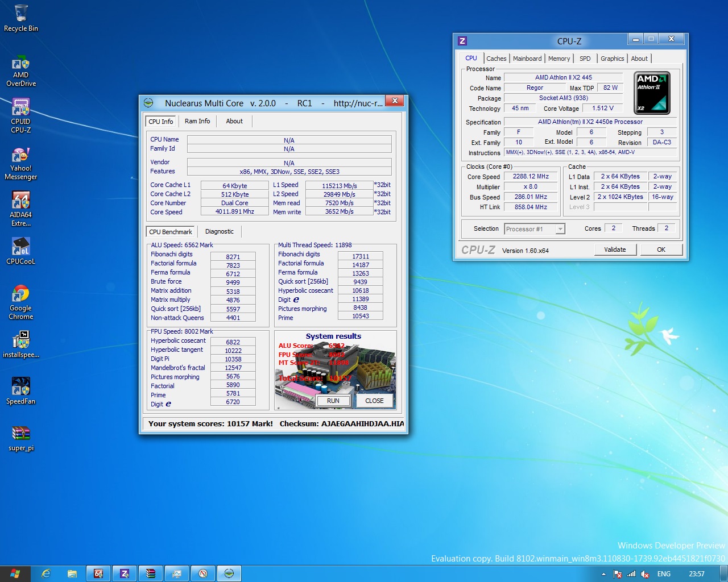
Task: Click the Hyperbolic tangent score 10222
Action: coord(233,351)
